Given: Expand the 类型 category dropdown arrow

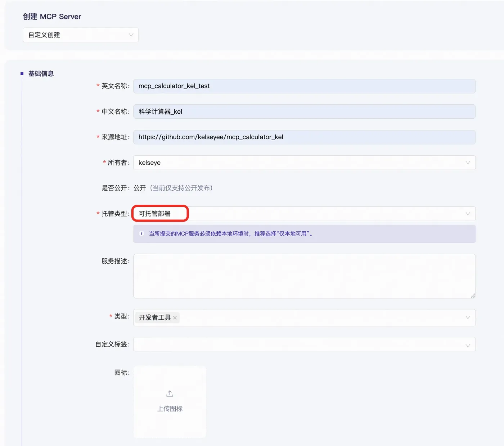Looking at the screenshot, I should click(468, 318).
